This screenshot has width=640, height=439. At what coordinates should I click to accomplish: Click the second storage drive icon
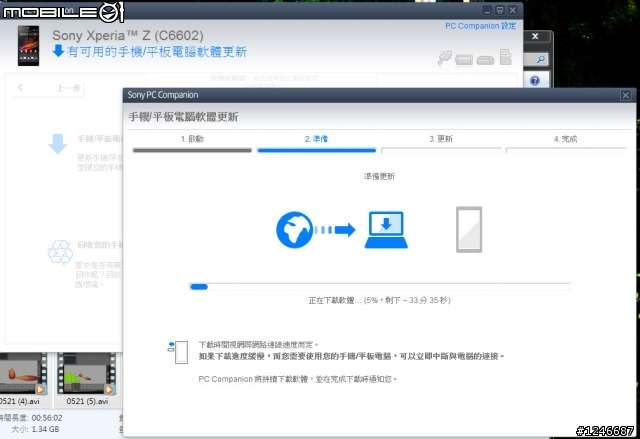tap(485, 60)
